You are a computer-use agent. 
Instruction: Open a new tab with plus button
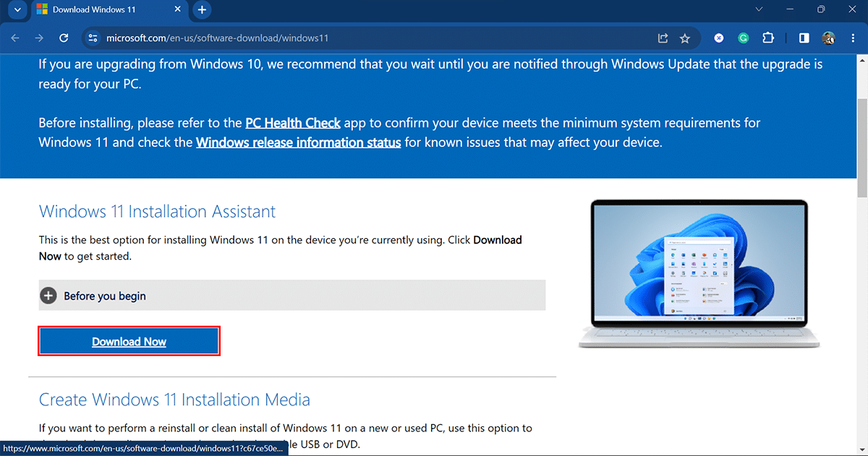202,10
